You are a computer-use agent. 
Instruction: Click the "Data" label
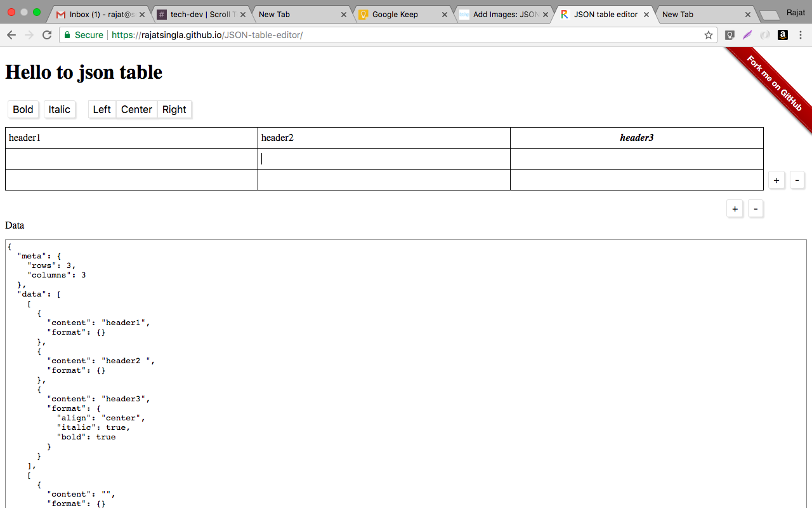tap(15, 225)
